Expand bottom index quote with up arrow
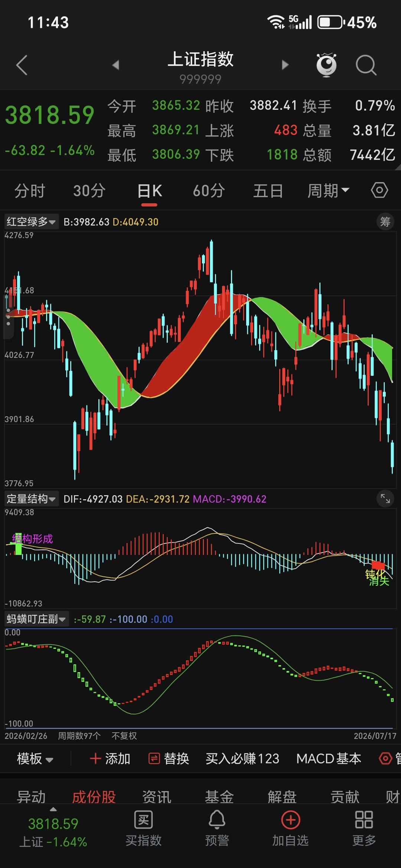This screenshot has width=401, height=868. (53, 809)
